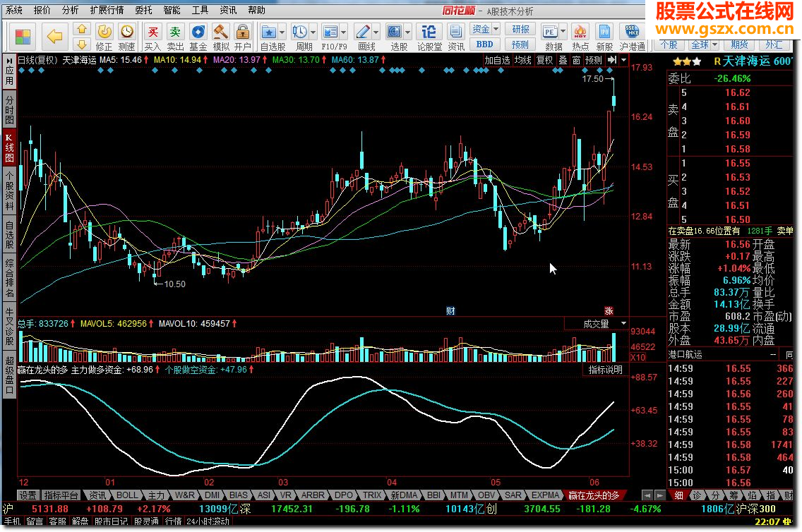Open the 委托 menu
Screen dimensions: 802x532
pyautogui.click(x=144, y=10)
